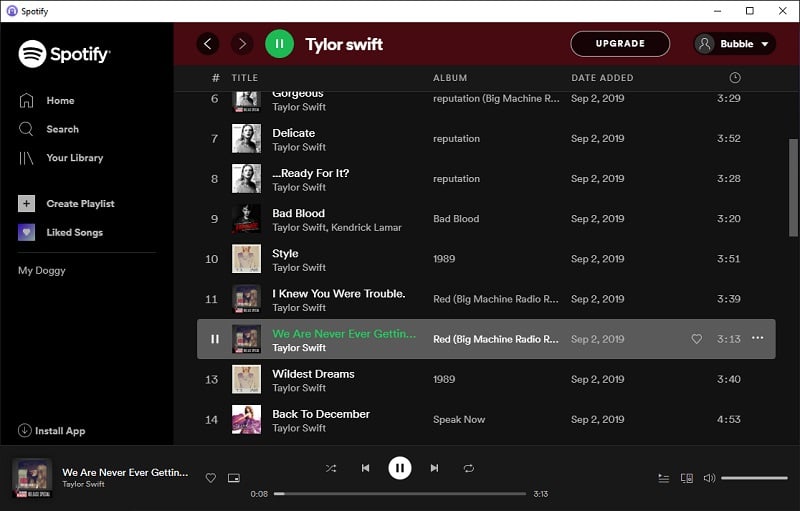The image size is (800, 511).
Task: Pause the track from the highlighted row icon
Action: pyautogui.click(x=215, y=339)
